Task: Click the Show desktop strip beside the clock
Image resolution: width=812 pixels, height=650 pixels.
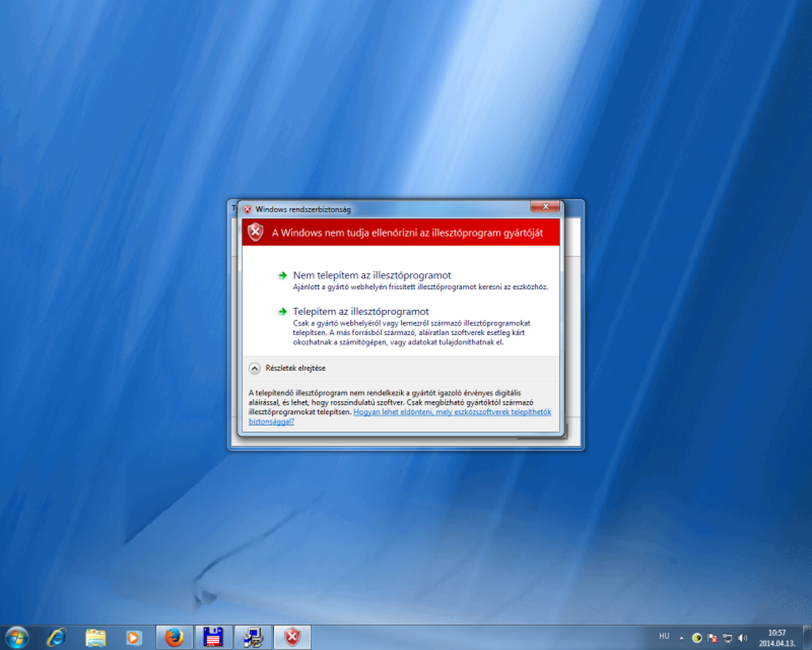Action: click(807, 637)
